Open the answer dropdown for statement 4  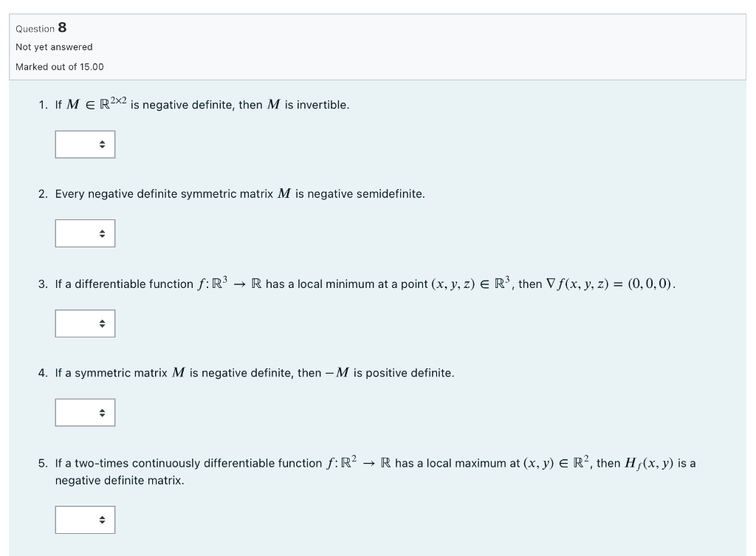coord(84,412)
